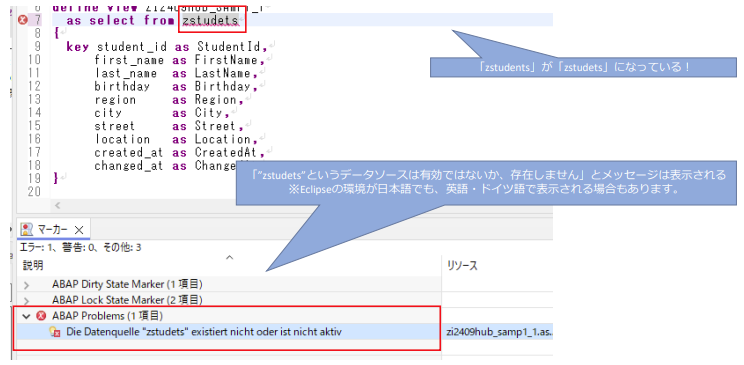Click line number 20 in the gutter
This screenshot has width=744, height=365.
click(35, 192)
